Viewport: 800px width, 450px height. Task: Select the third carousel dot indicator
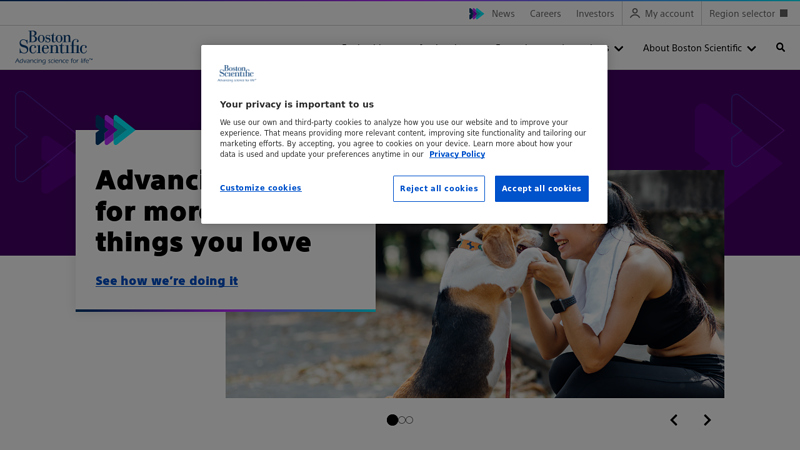click(x=409, y=420)
